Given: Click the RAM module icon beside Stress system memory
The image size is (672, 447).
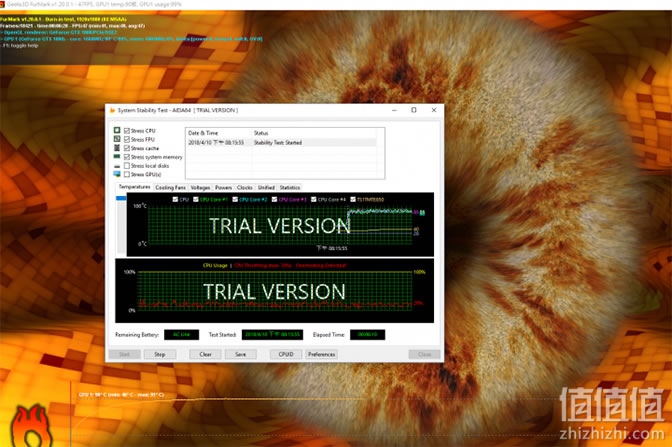Looking at the screenshot, I should [x=117, y=157].
